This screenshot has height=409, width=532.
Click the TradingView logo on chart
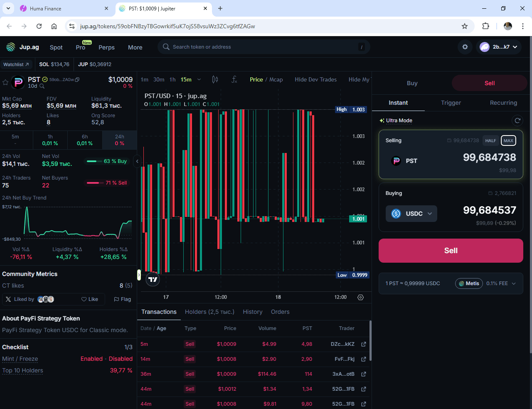153,279
